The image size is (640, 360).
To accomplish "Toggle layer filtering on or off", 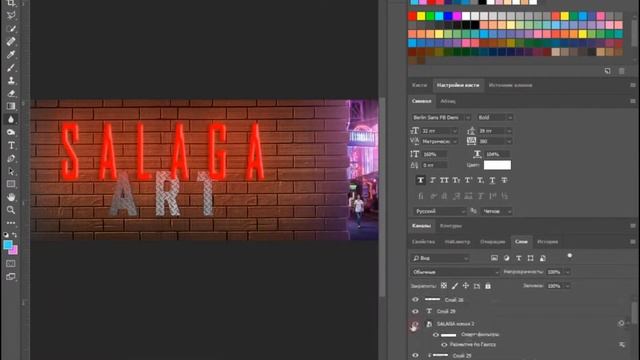I will [570, 256].
